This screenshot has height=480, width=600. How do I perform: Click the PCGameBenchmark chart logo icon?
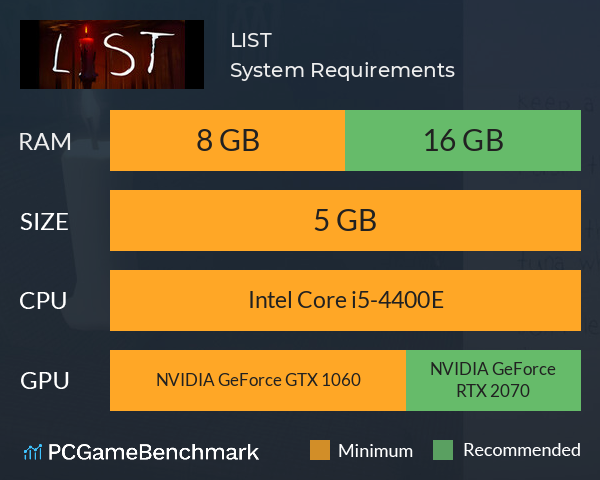33,452
